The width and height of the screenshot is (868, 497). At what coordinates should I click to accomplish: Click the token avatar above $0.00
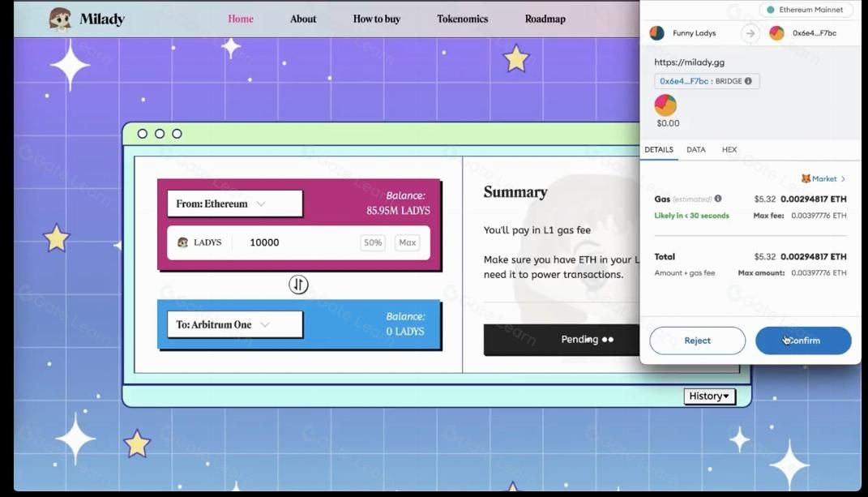pyautogui.click(x=665, y=105)
